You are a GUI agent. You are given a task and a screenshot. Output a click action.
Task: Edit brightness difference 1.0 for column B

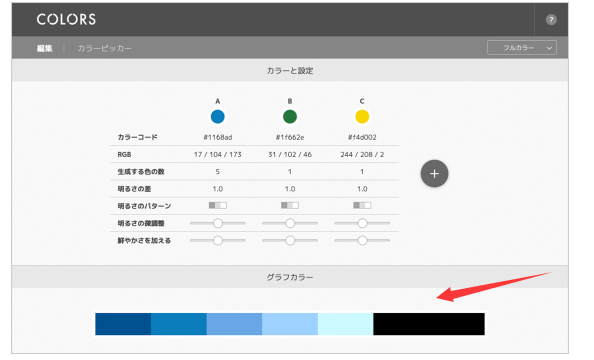click(x=290, y=189)
